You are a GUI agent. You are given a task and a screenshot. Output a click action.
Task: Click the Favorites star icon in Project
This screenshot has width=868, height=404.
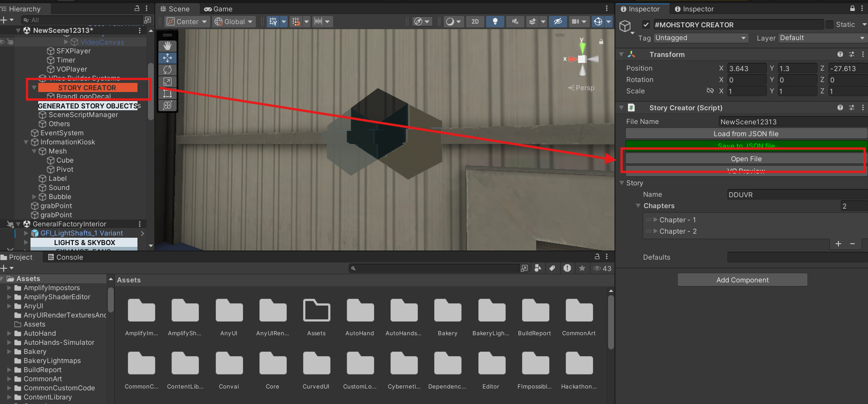[582, 268]
